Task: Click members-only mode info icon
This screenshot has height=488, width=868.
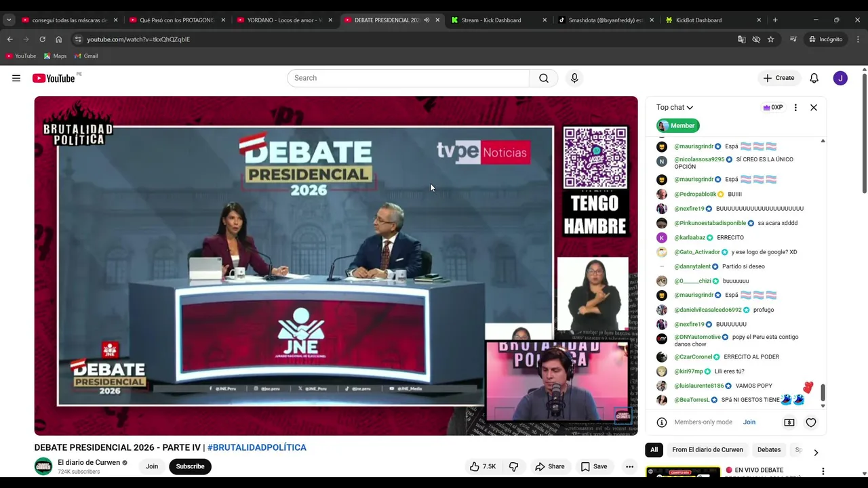Action: pyautogui.click(x=662, y=422)
